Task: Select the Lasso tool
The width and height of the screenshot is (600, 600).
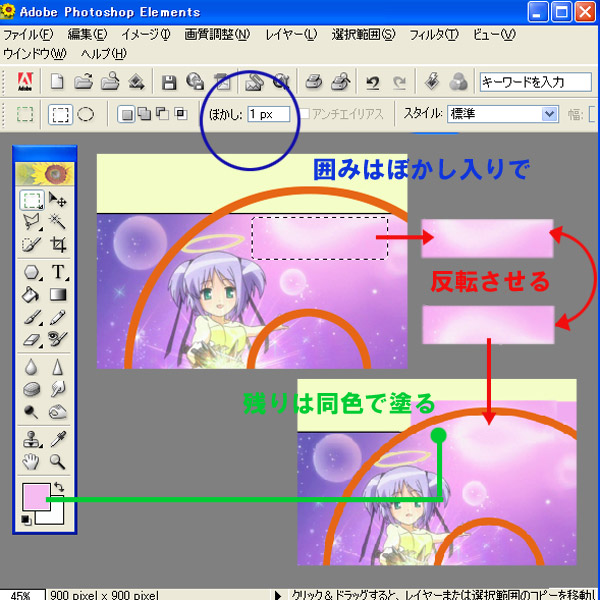Action: [31, 222]
